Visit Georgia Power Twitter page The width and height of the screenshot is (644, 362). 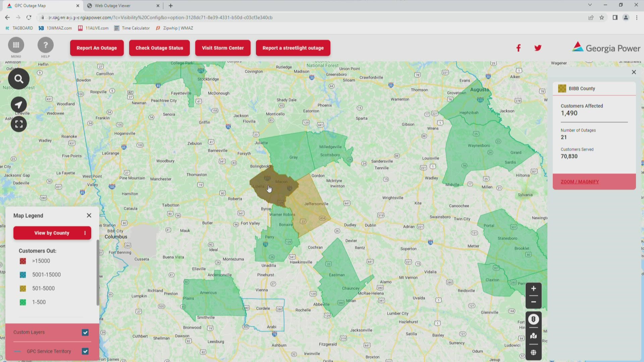538,48
